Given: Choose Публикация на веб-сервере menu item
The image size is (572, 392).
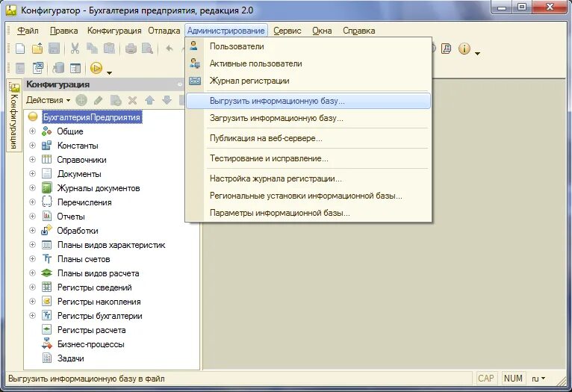Looking at the screenshot, I should click(308, 138).
